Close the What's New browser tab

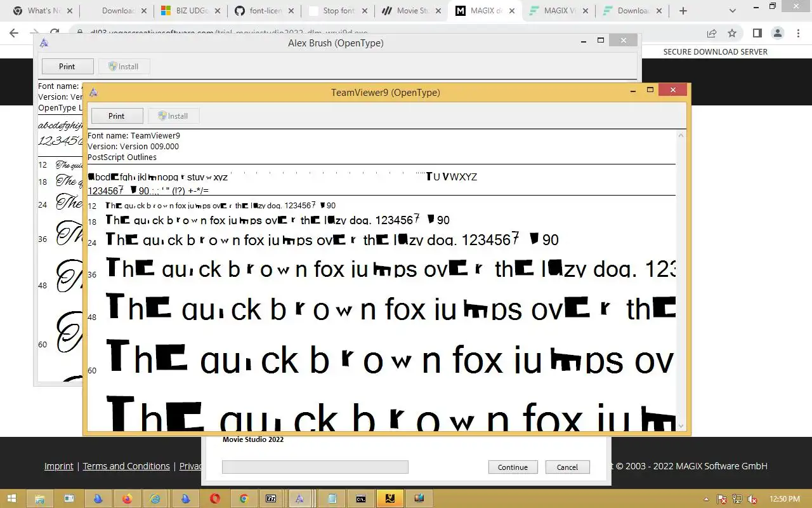tap(69, 11)
